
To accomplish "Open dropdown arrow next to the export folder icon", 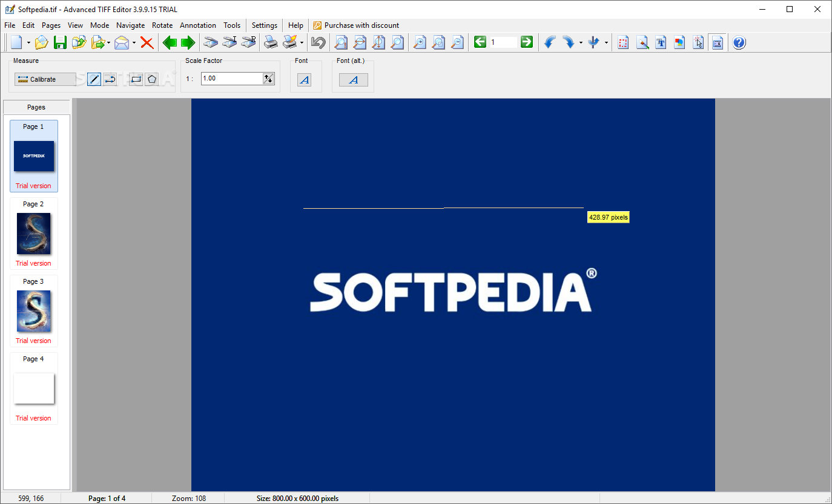I will [109, 43].
